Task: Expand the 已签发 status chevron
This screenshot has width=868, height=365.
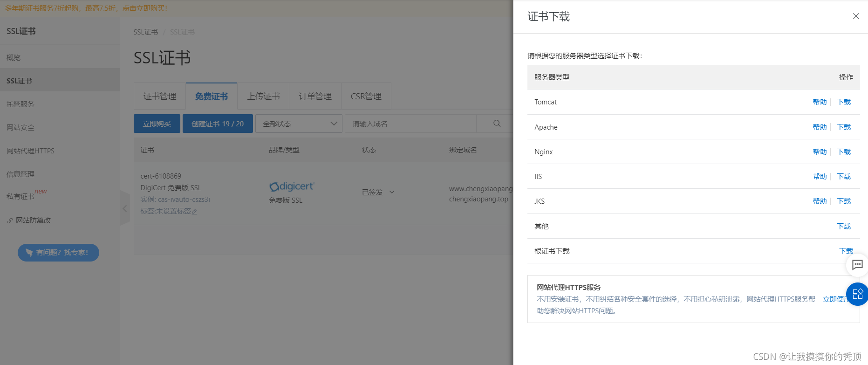Action: (x=392, y=192)
